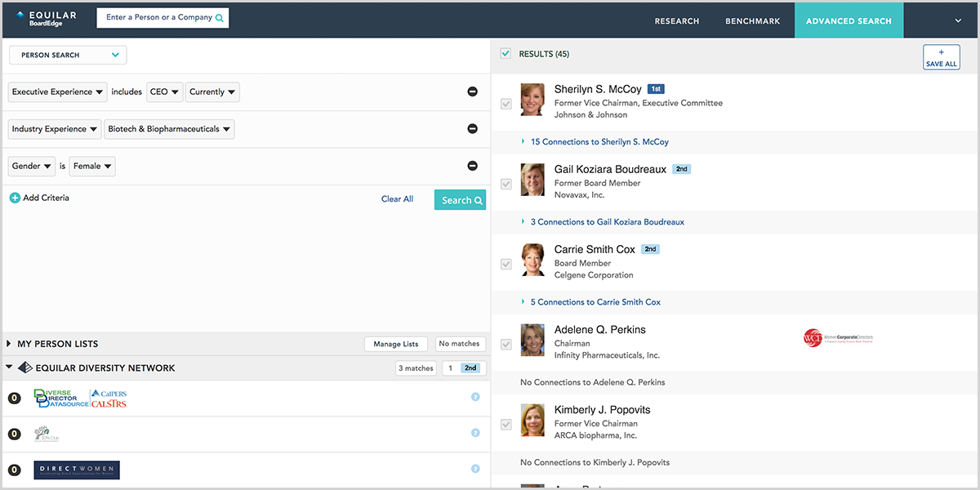Click the Diverse Director Datasource logo
This screenshot has width=980, height=490.
click(x=80, y=399)
